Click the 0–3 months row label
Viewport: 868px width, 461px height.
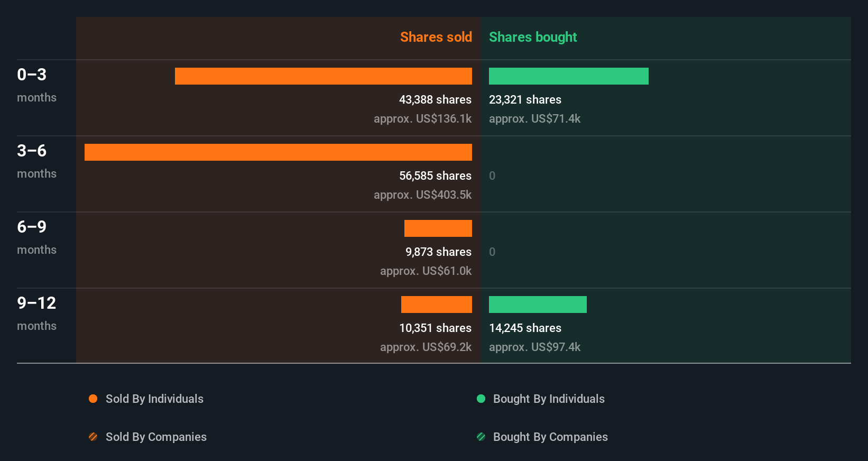coord(36,85)
